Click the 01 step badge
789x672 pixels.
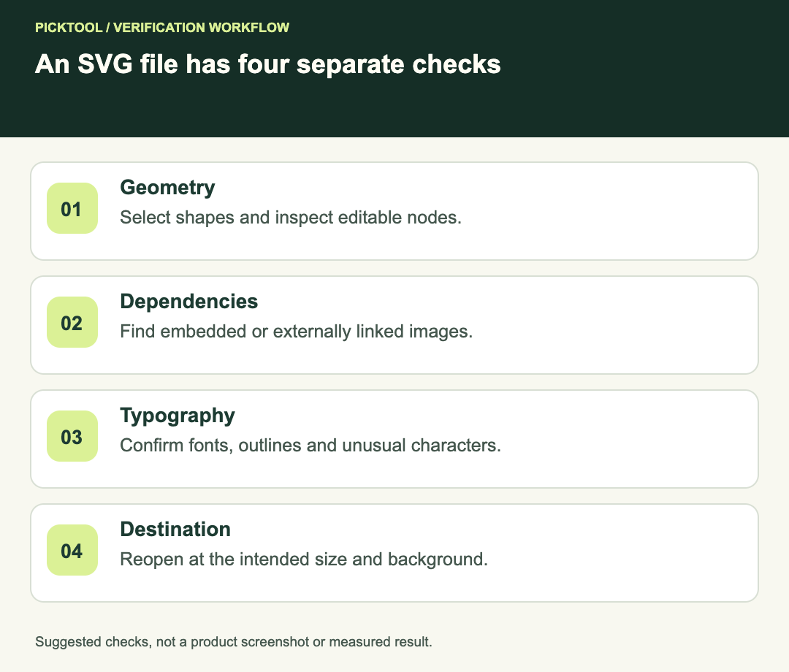(x=72, y=208)
